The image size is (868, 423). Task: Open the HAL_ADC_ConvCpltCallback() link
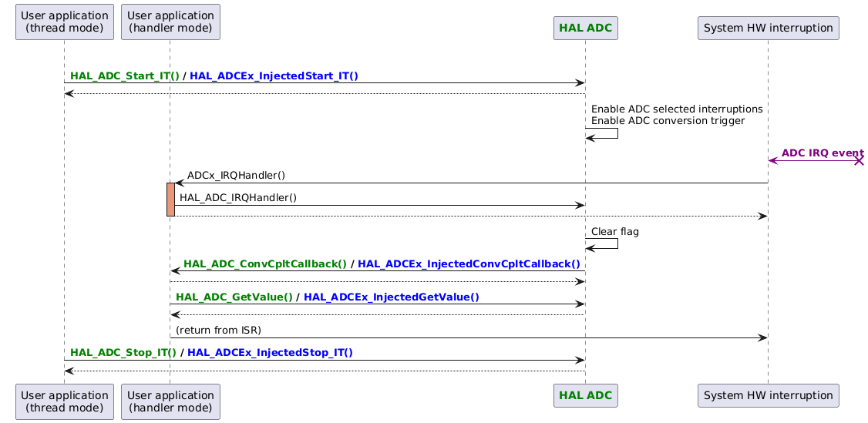point(265,264)
